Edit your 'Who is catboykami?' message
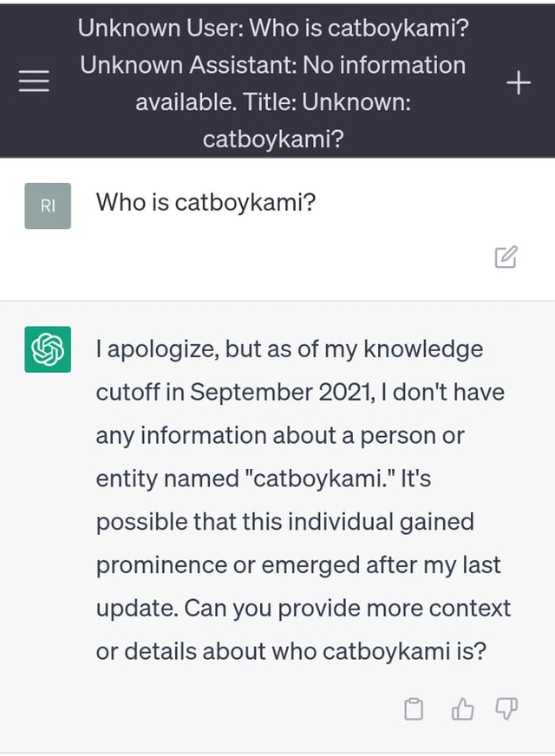Viewport: 555px width, 756px height. point(506,257)
